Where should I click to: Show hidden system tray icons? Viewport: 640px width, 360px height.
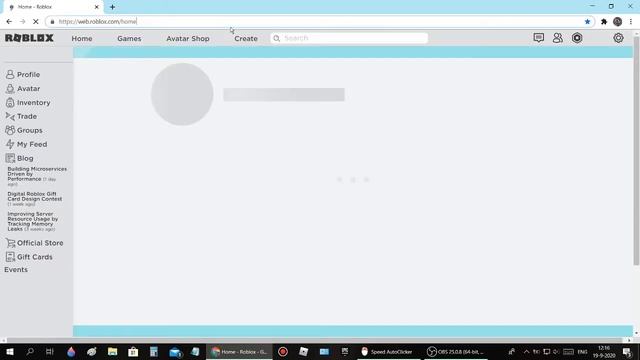coord(527,351)
